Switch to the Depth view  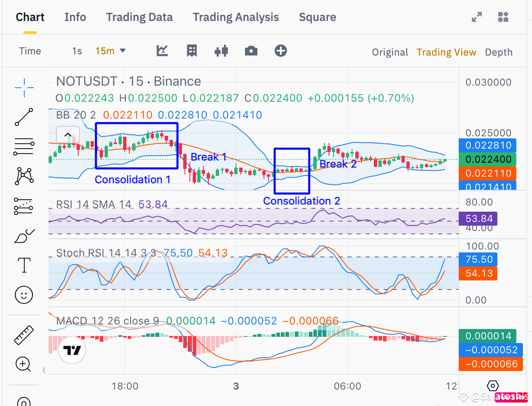click(499, 52)
